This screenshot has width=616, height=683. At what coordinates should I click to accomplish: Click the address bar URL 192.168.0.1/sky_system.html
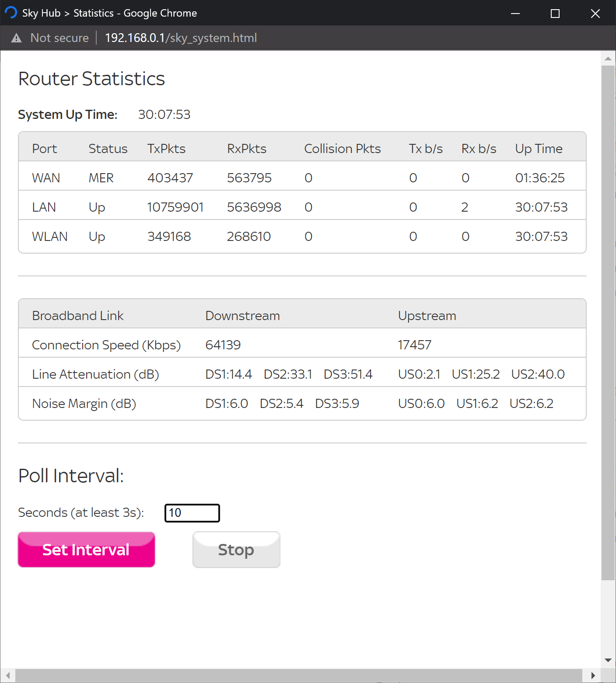[x=181, y=38]
